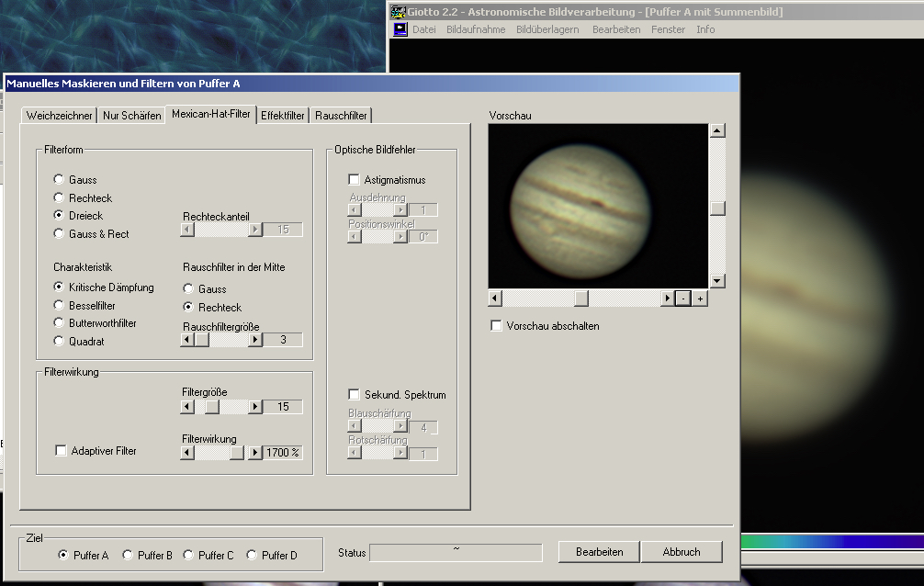This screenshot has width=924, height=586.
Task: Choose Besselfilter characteristic
Action: click(x=85, y=305)
